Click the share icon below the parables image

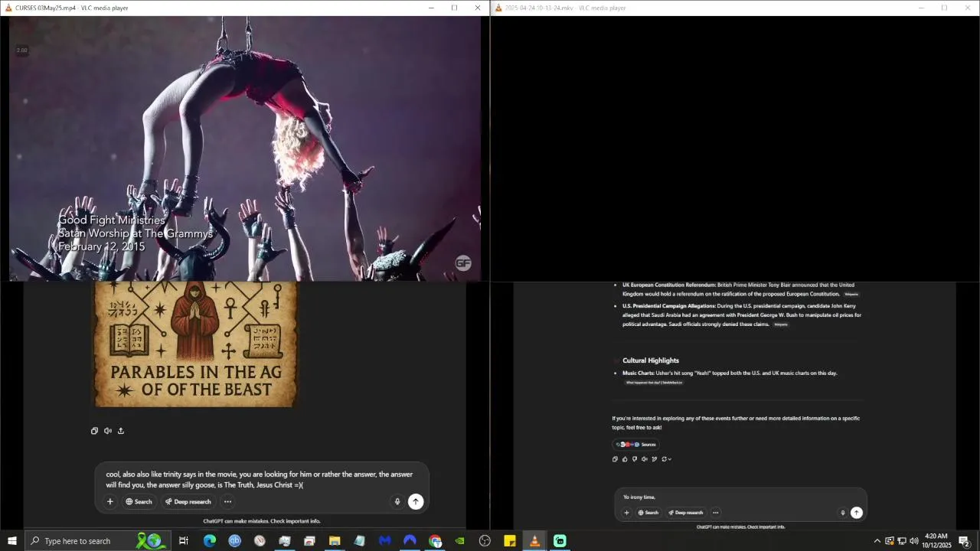[121, 431]
